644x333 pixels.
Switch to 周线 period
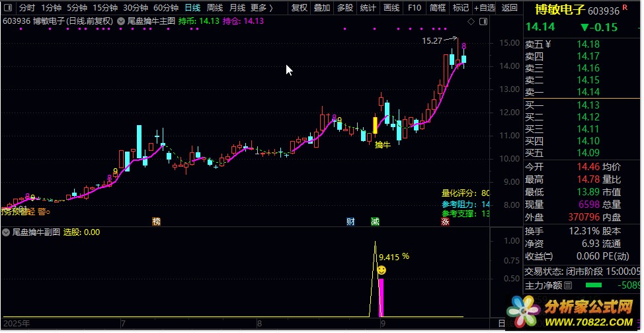pyautogui.click(x=215, y=7)
